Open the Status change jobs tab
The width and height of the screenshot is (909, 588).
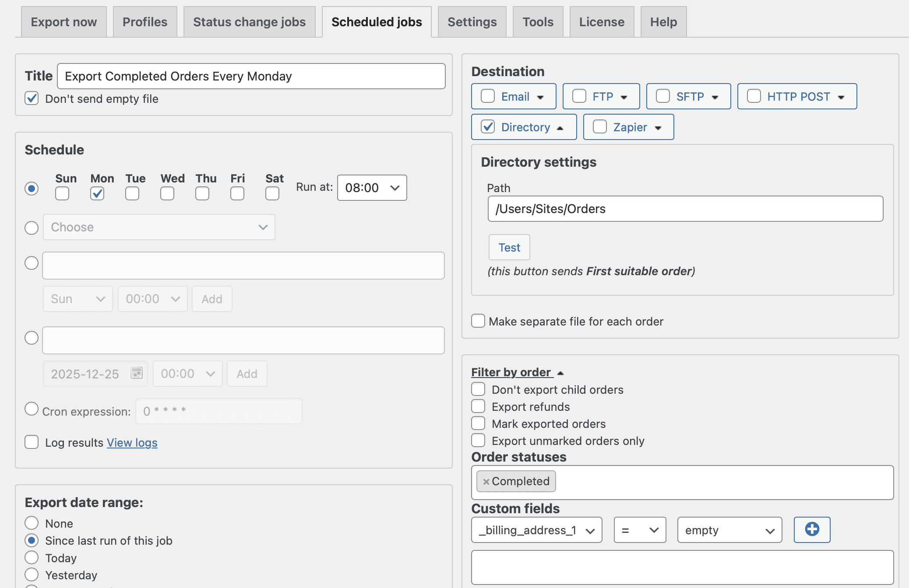[249, 22]
